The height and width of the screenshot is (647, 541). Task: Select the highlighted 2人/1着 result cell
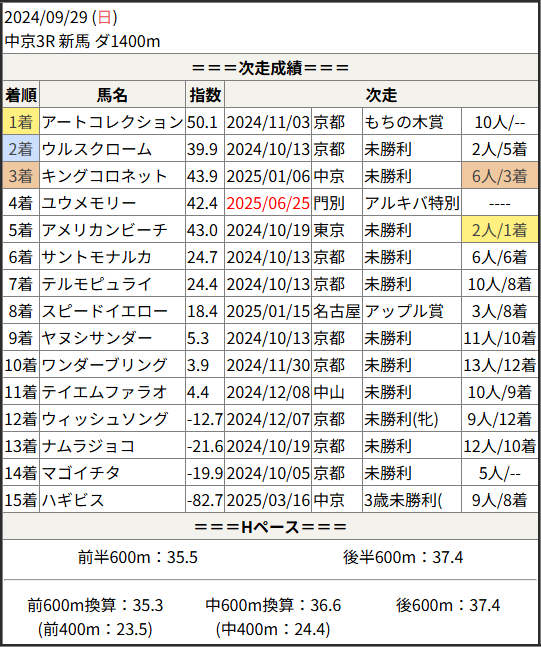click(x=499, y=230)
